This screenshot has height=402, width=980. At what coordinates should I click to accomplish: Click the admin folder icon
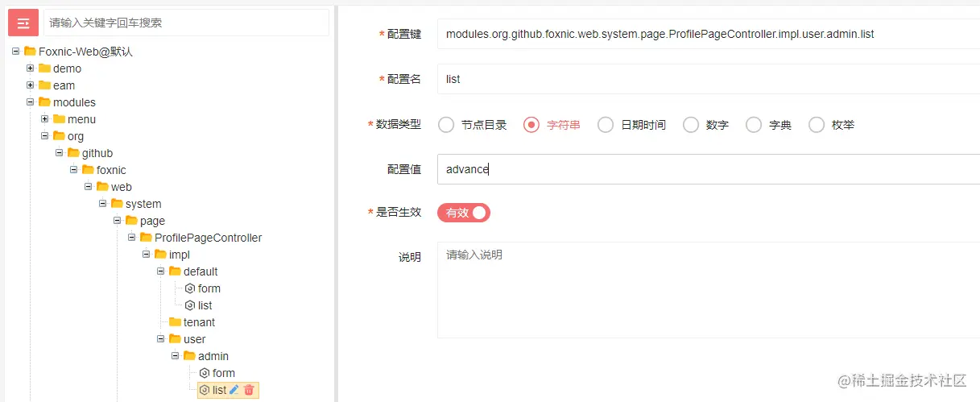pos(189,356)
